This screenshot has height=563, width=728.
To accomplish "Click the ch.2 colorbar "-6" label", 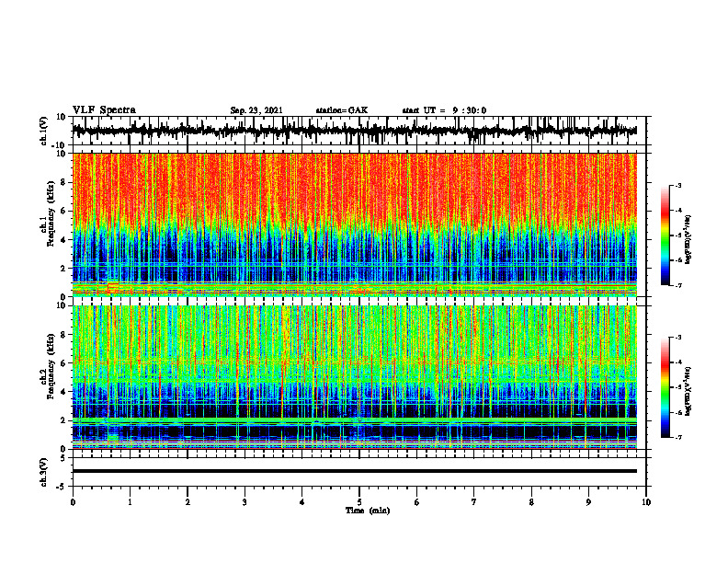I will pyautogui.click(x=678, y=412).
